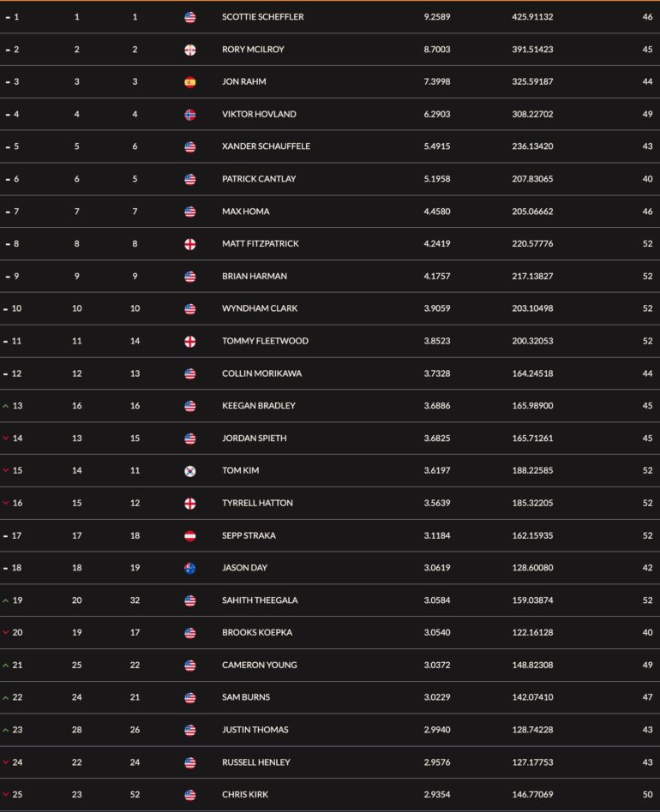660x812 pixels.
Task: Click the Spain flag beside Jon Rahm
Action: (190, 82)
